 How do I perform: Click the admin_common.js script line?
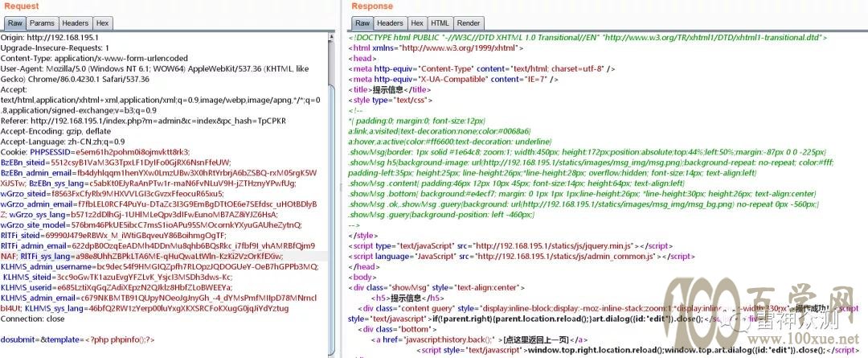520,256
